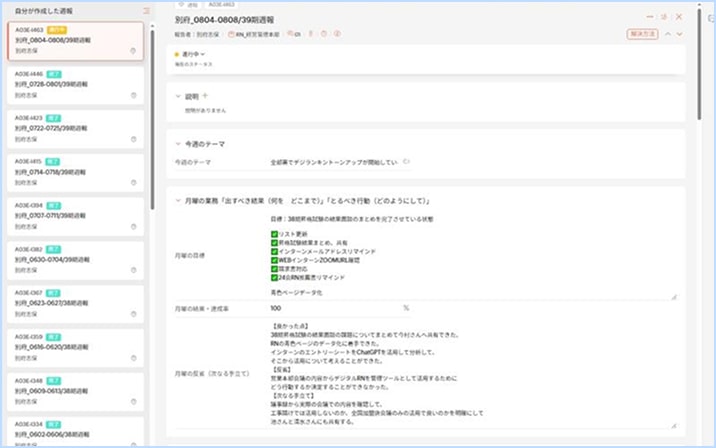Click the close X icon in report header

(680, 17)
